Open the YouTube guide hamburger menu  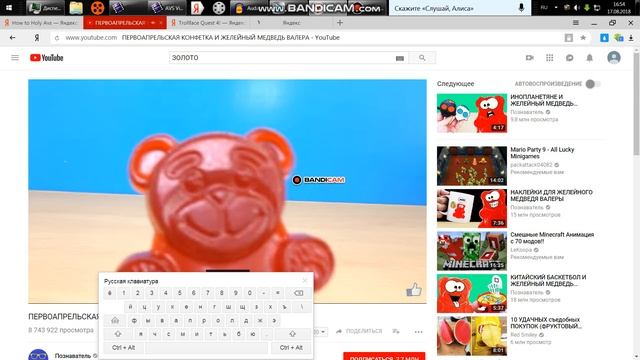[15, 58]
